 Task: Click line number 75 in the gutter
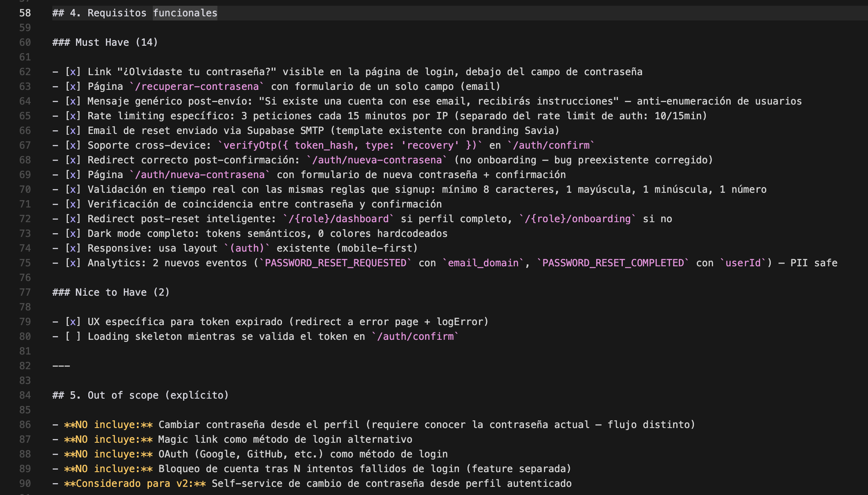pos(25,263)
